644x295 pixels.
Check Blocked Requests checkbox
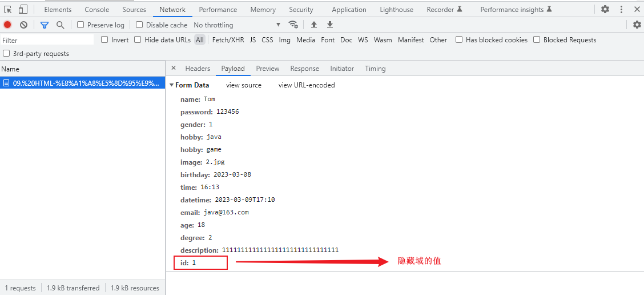click(537, 39)
